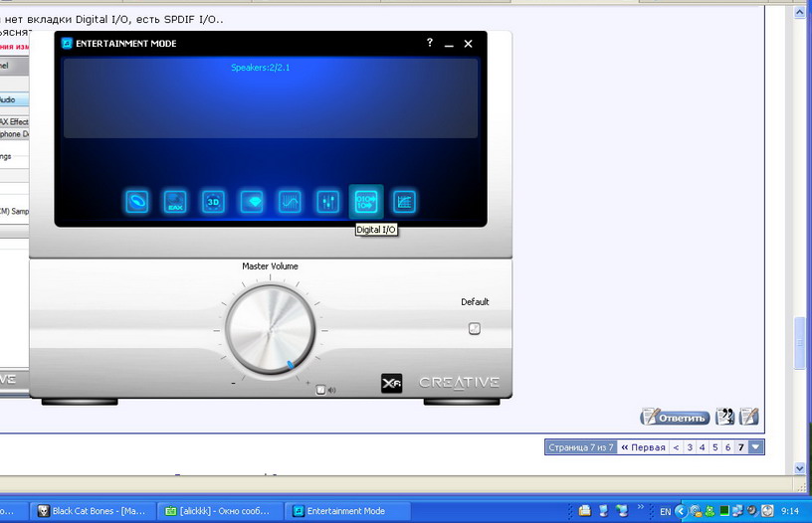Click the network computer quick launch icon
Screen dimensions: 812x523
622,511
